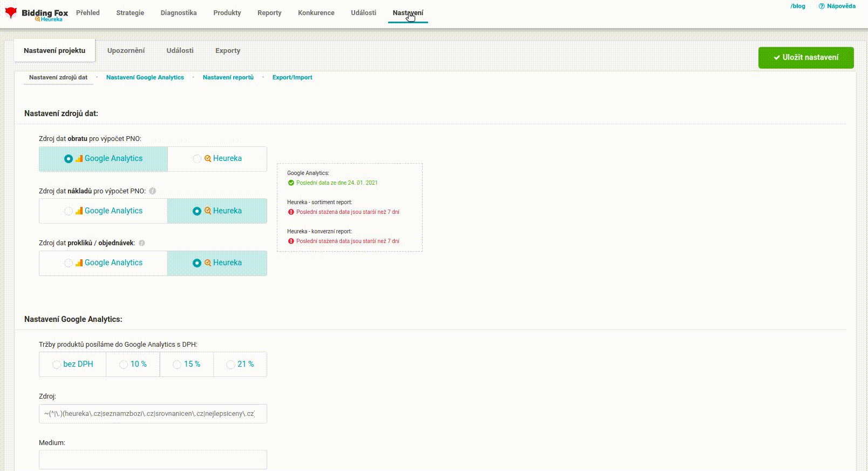The height and width of the screenshot is (471, 868).
Task: Open Nápověda help link
Action: (841, 6)
